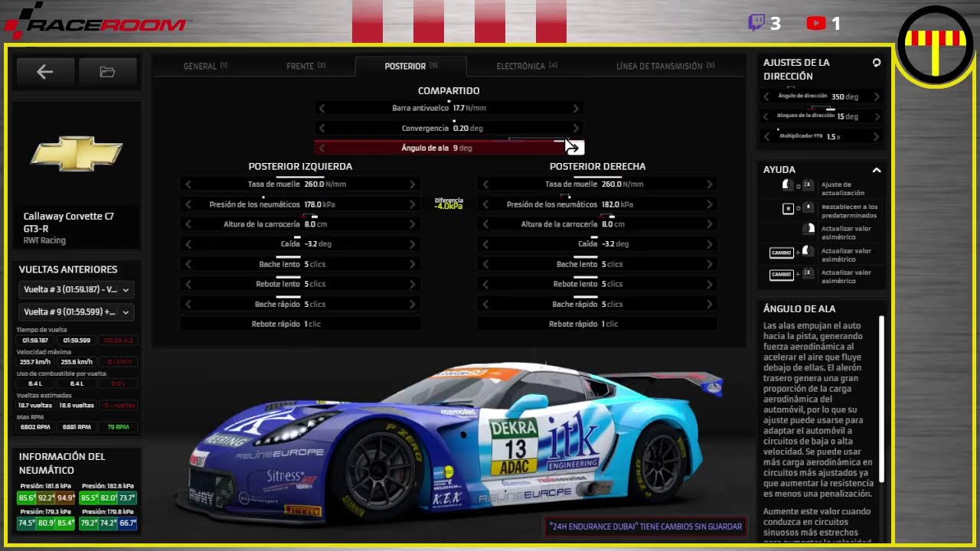Decrease left rear tire pressure
This screenshot has height=551, width=980.
tap(188, 204)
